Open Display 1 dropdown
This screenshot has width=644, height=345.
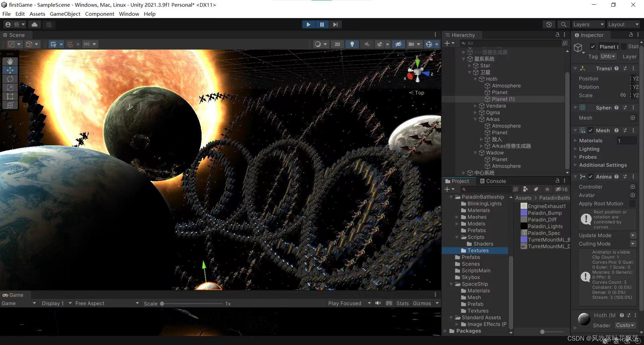(56, 303)
